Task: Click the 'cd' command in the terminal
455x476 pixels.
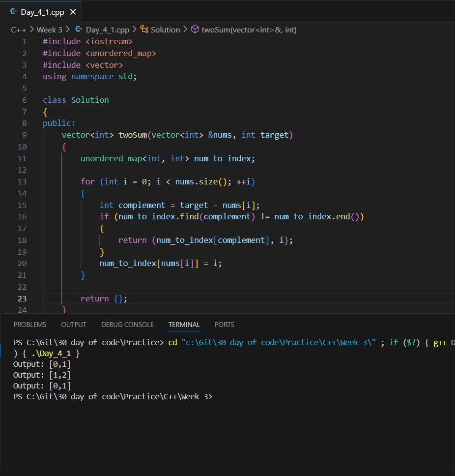Action: point(172,343)
